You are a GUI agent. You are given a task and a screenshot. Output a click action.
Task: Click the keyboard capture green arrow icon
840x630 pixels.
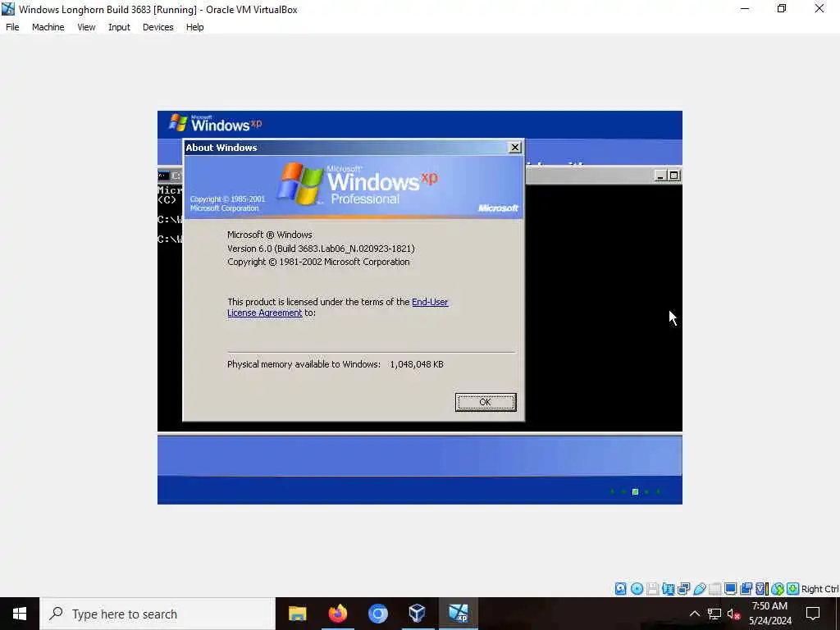(793, 589)
